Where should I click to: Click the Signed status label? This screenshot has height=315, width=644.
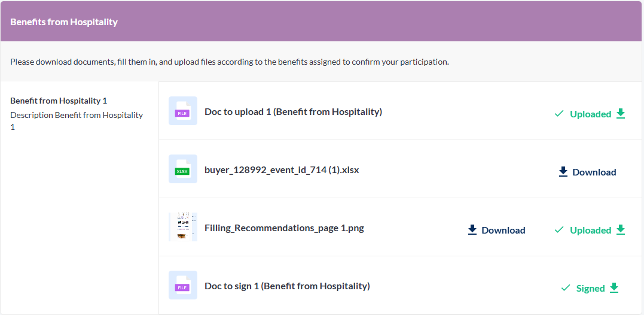tap(590, 288)
